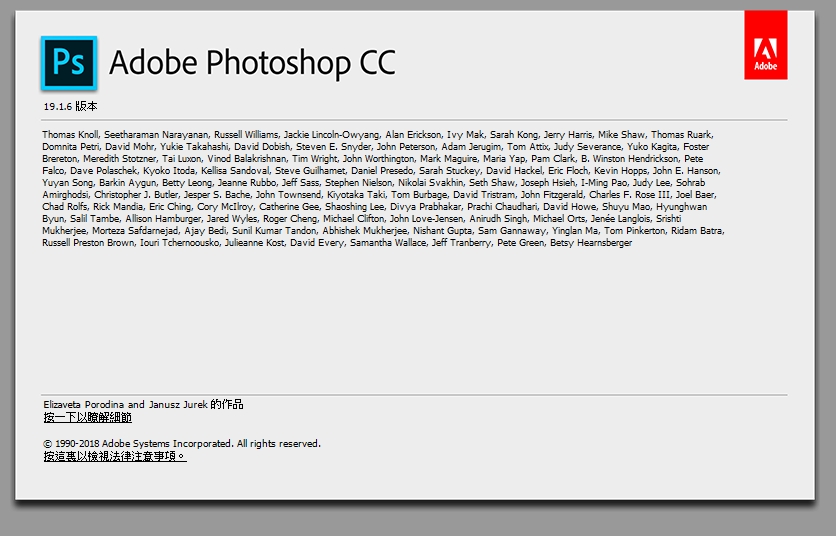Click the name Jenée Langlois in credits

(621, 219)
